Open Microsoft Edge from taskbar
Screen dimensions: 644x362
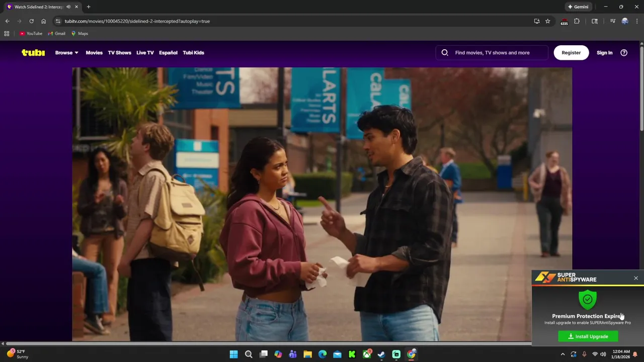323,354
